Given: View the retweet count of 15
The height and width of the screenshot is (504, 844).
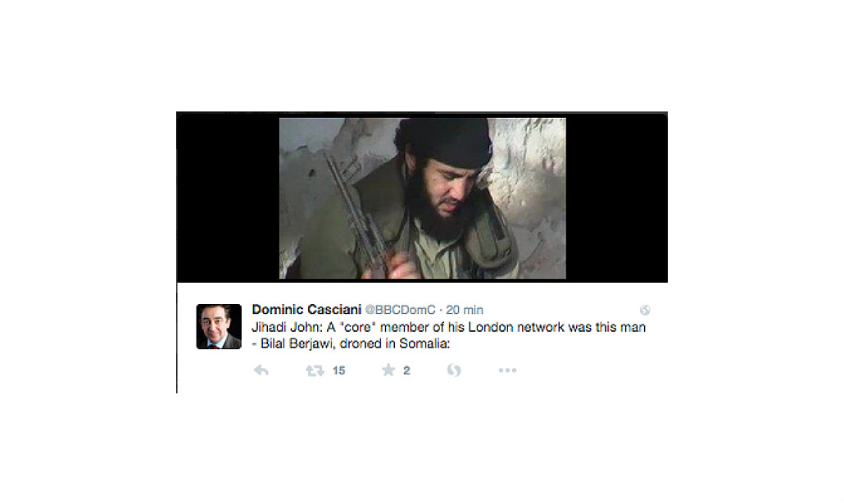Looking at the screenshot, I should [x=338, y=370].
